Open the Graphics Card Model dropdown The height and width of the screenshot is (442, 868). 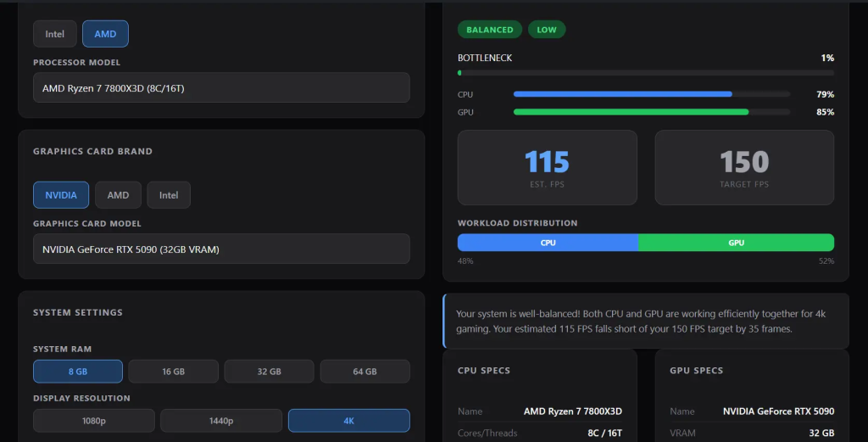[x=221, y=249]
